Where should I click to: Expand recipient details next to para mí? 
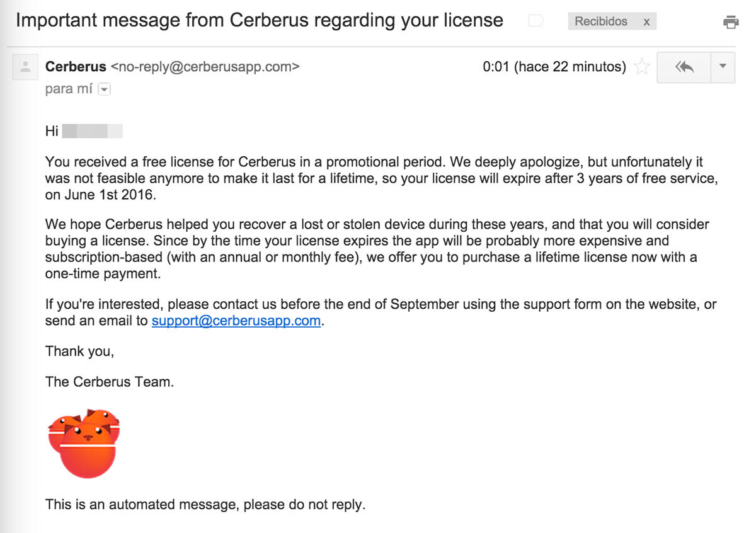point(105,89)
